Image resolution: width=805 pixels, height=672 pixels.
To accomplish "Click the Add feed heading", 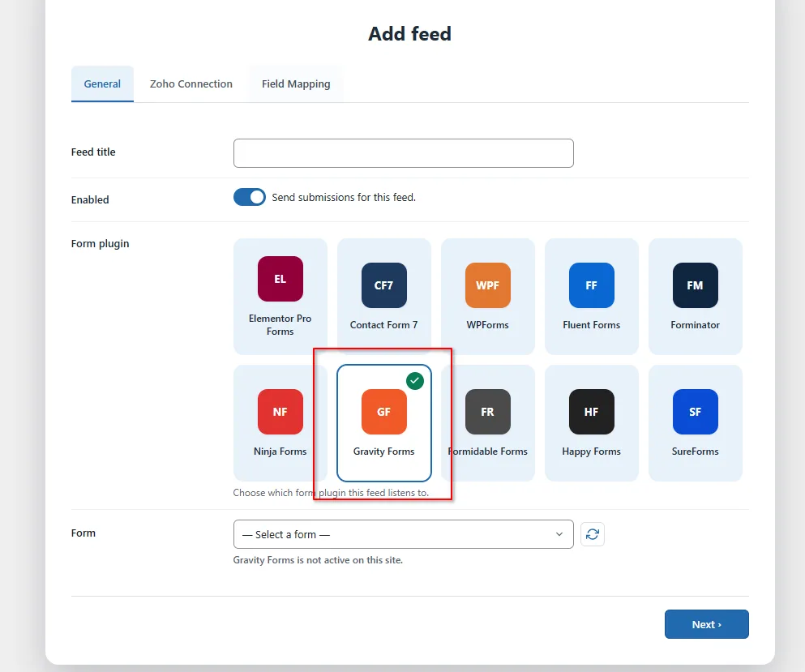I will 409,34.
